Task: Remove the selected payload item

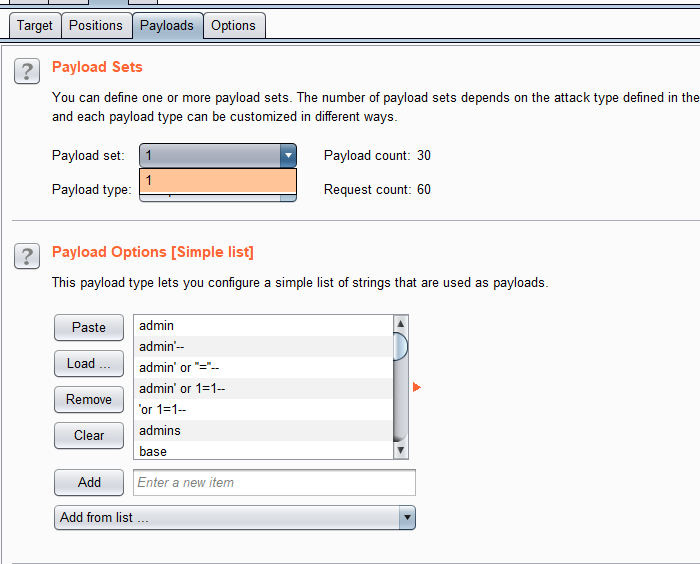Action: tap(89, 399)
